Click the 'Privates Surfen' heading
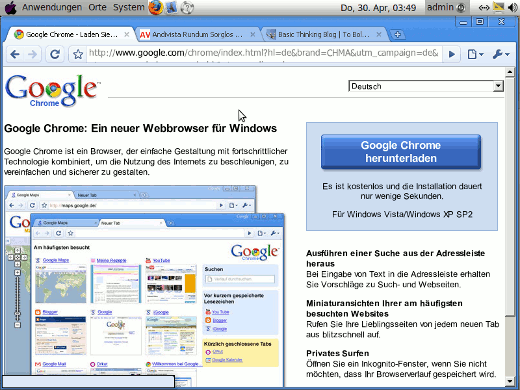520x390 pixels. coord(338,353)
